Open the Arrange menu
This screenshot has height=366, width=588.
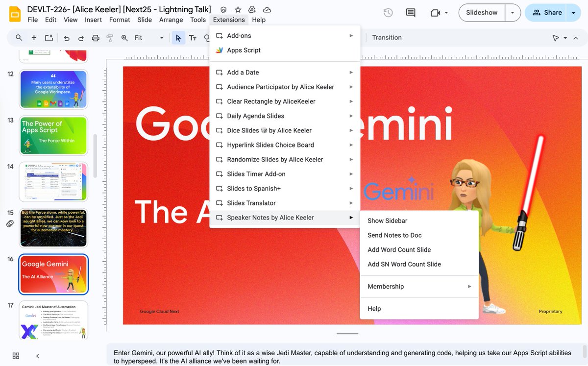[x=171, y=20]
